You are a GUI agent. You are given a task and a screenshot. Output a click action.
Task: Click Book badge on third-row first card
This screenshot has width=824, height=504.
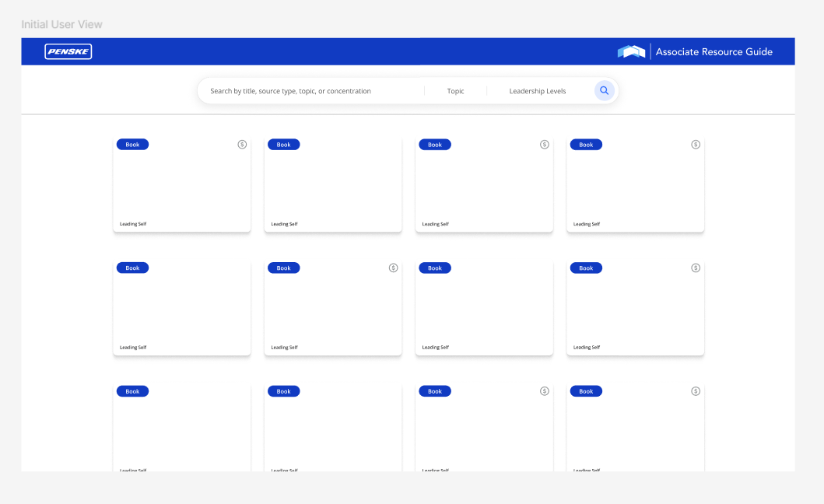[x=132, y=391]
